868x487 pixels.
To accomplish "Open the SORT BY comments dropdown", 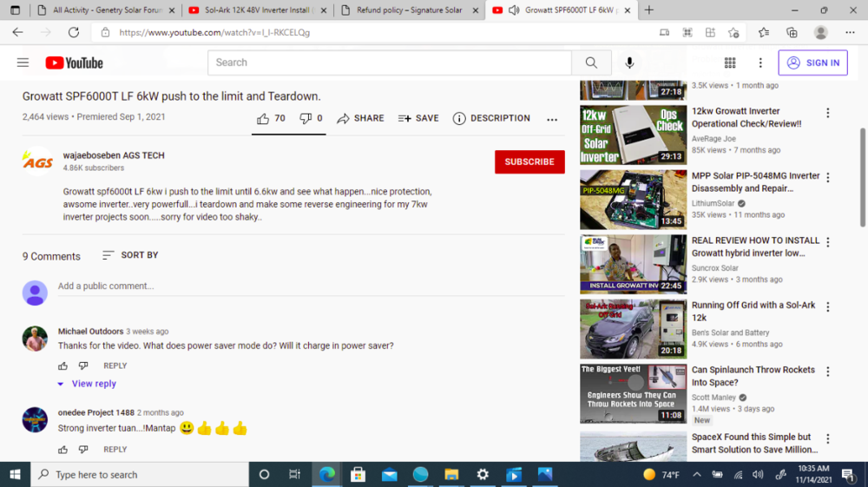I will pyautogui.click(x=131, y=255).
